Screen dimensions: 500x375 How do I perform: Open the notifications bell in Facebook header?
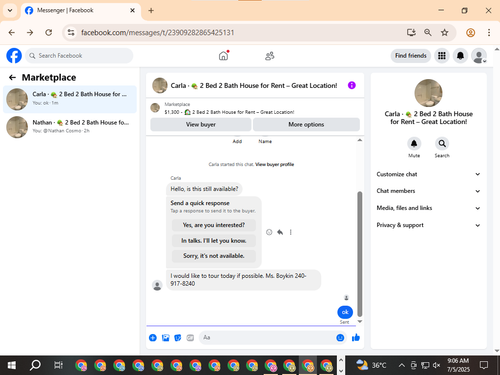(x=460, y=56)
